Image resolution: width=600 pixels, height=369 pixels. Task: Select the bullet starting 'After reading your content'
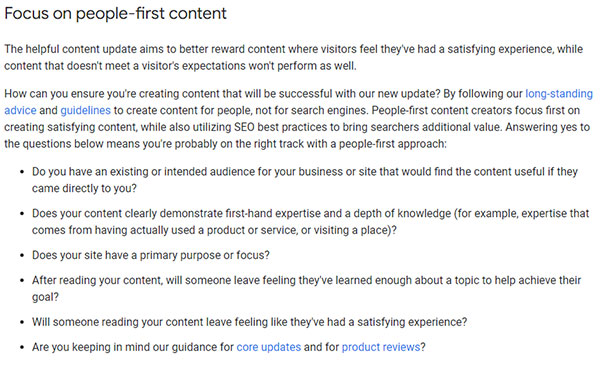pos(306,289)
